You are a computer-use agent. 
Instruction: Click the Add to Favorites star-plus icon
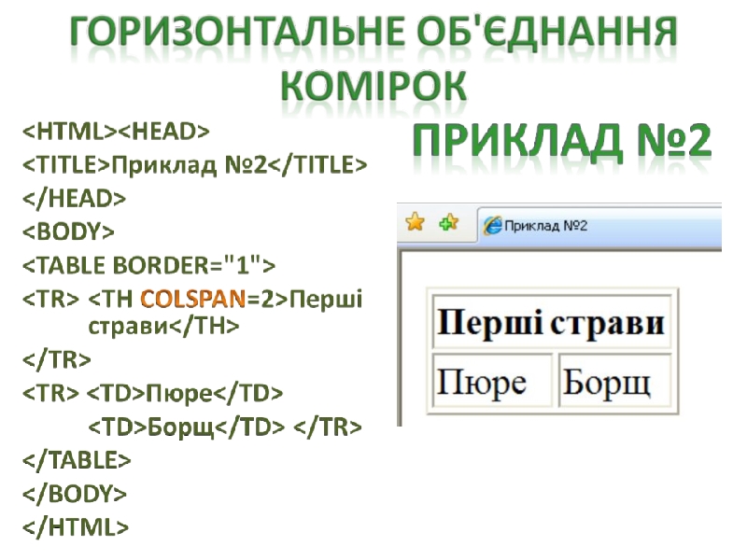[x=448, y=222]
